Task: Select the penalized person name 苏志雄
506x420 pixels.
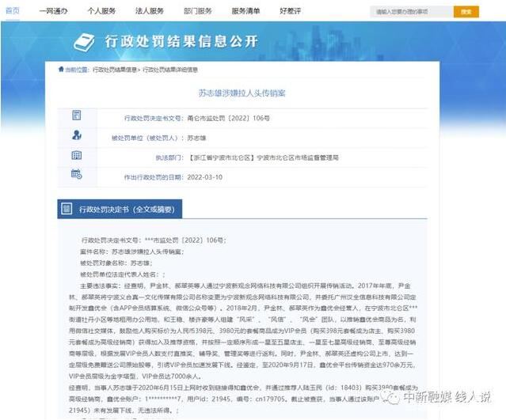Action: pos(196,138)
